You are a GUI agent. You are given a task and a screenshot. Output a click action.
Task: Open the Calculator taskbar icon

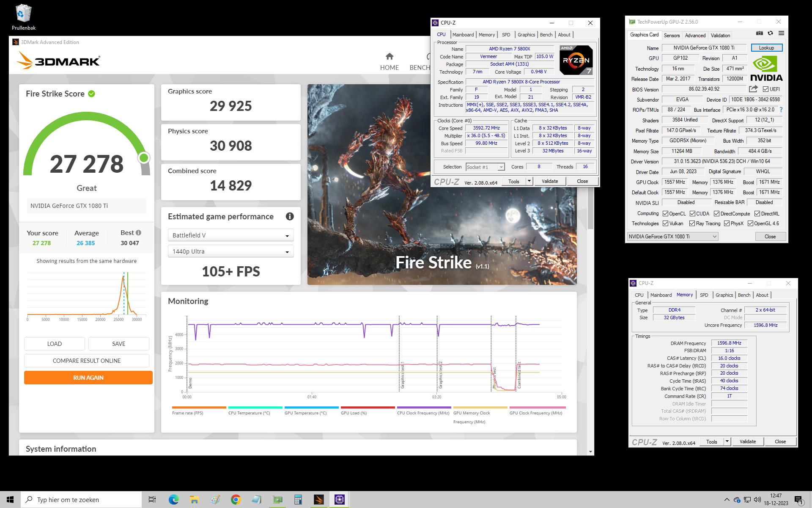coord(298,500)
